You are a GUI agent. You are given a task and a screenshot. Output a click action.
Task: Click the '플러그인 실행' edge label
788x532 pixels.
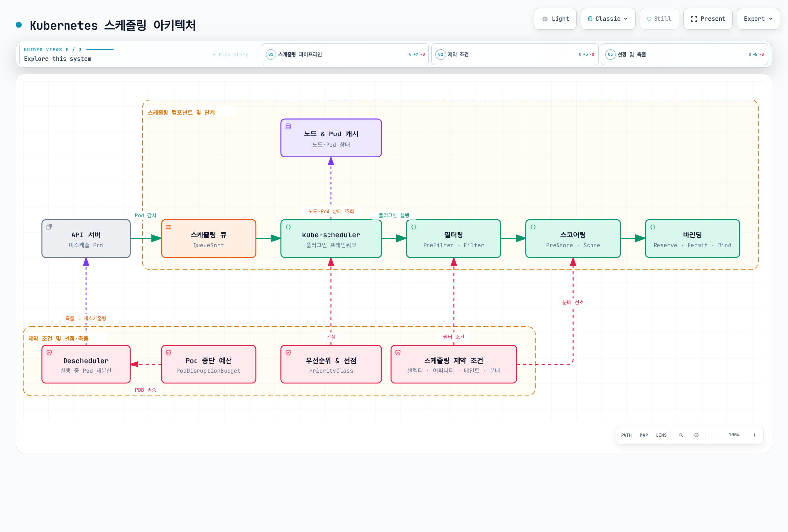pos(394,215)
